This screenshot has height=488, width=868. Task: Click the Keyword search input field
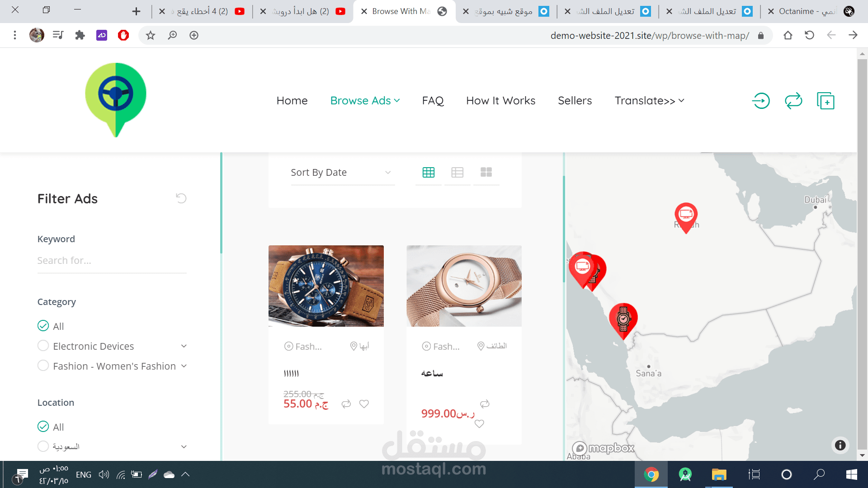(x=112, y=261)
